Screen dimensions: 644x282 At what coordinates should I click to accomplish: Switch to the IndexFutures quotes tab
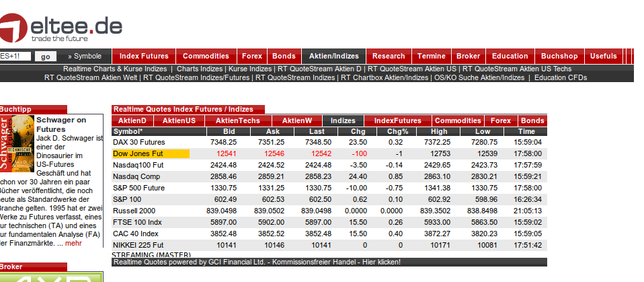click(397, 120)
